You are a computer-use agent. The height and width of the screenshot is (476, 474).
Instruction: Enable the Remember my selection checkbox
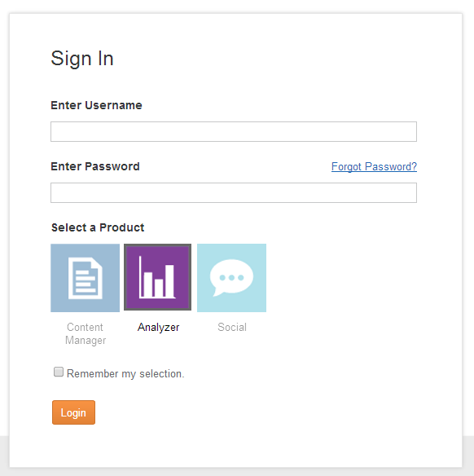pyautogui.click(x=59, y=372)
